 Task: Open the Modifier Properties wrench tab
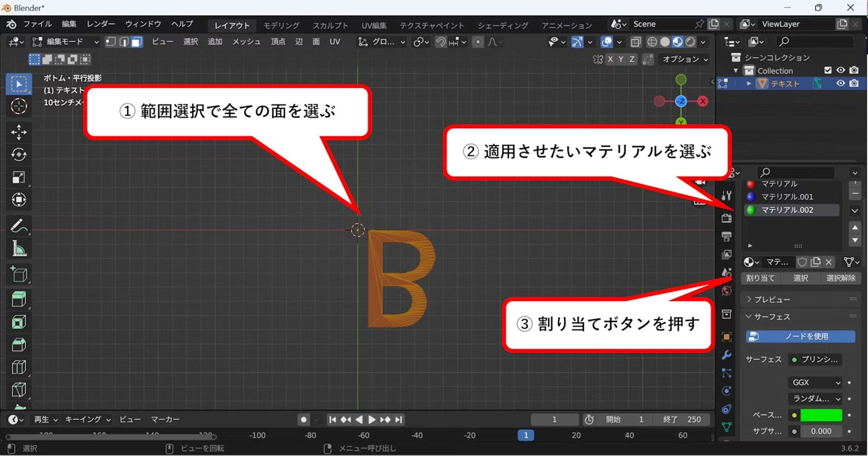pos(727,354)
